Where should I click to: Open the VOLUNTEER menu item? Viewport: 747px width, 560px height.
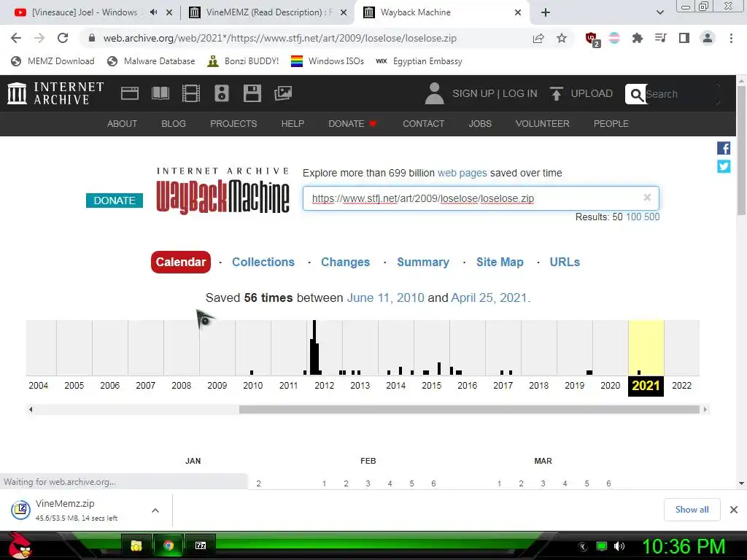(x=542, y=123)
